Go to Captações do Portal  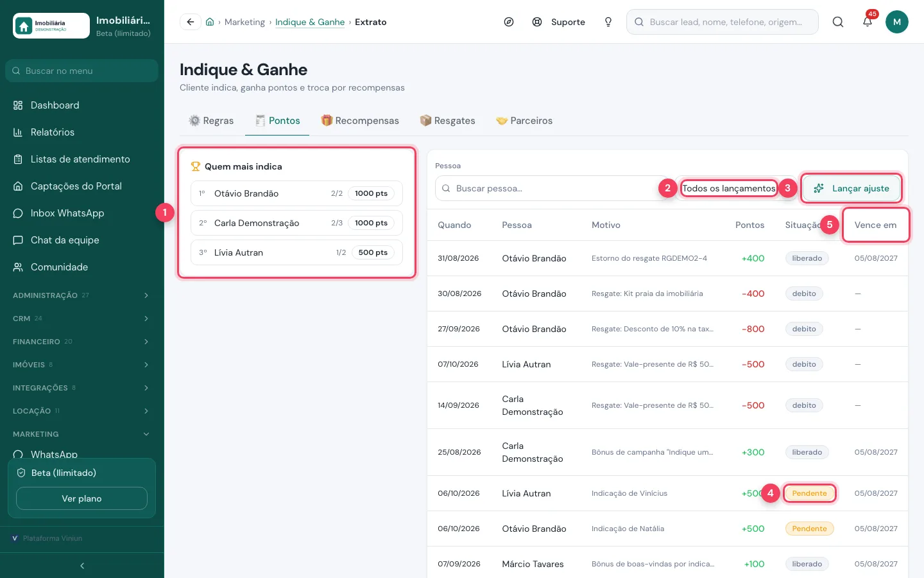tap(82, 186)
